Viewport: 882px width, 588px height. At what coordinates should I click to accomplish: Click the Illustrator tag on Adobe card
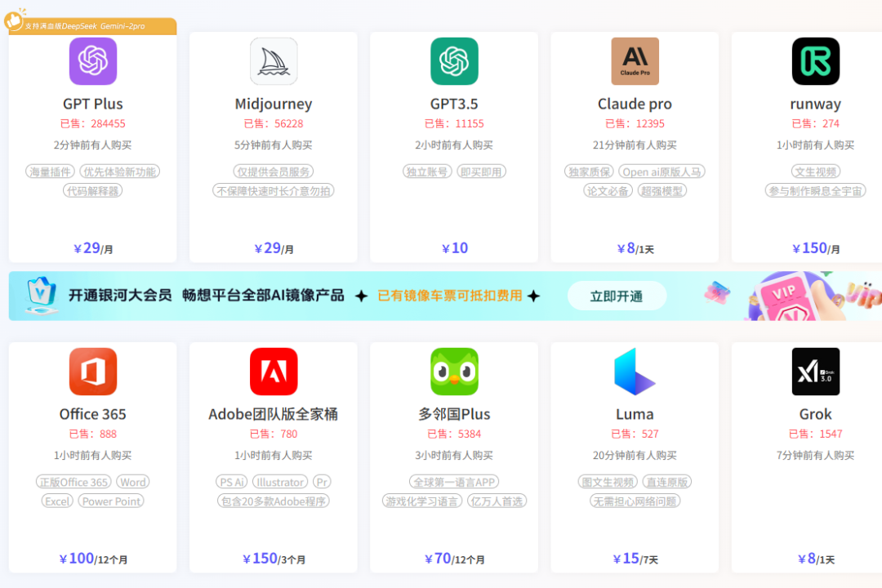pos(280,482)
